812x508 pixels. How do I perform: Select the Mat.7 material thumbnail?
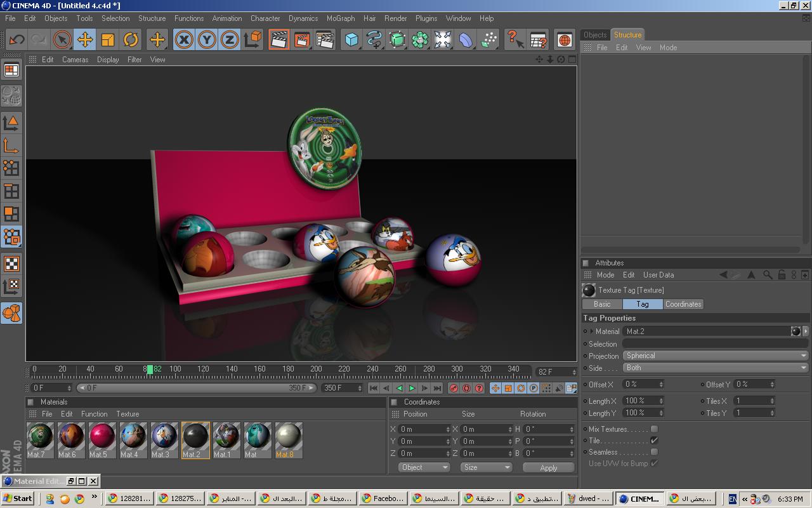click(40, 440)
